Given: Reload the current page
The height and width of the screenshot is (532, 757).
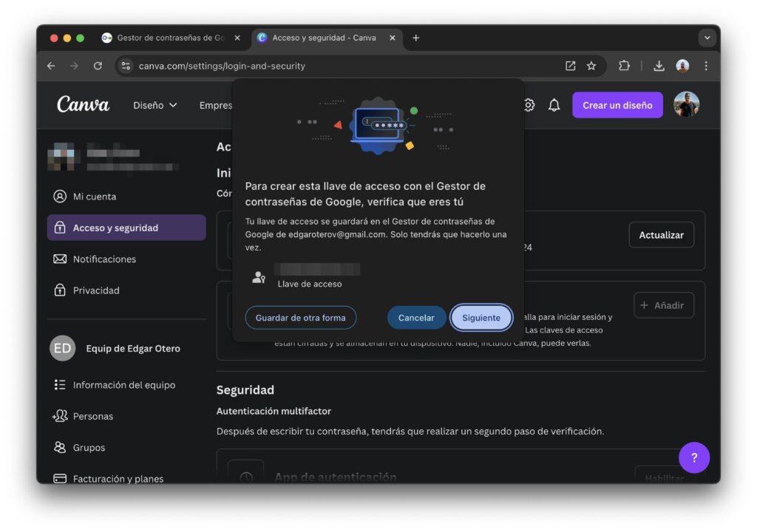Looking at the screenshot, I should point(98,66).
